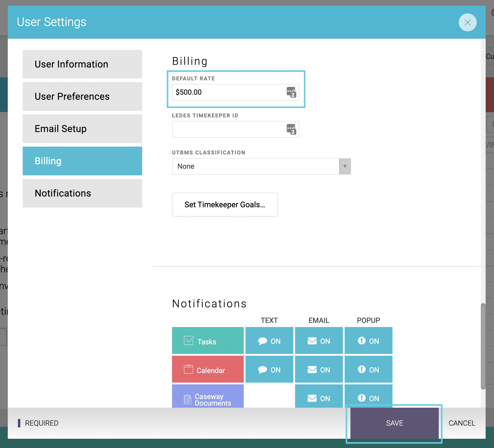The image size is (494, 448).
Task: Click the numeric keypad icon beside Default Rate
Action: (291, 93)
